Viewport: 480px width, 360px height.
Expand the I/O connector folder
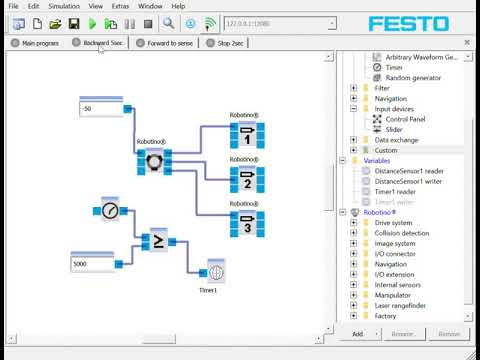click(354, 254)
